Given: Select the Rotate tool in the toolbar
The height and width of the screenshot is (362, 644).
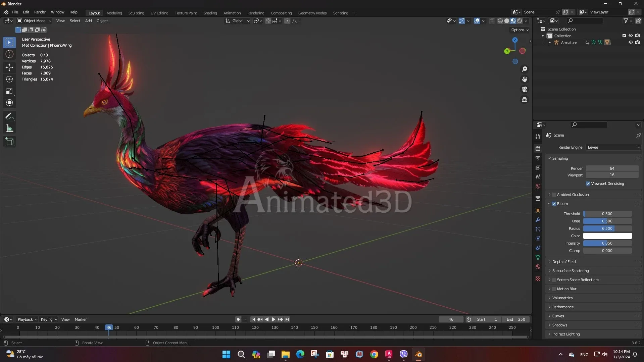Looking at the screenshot, I should tap(9, 79).
